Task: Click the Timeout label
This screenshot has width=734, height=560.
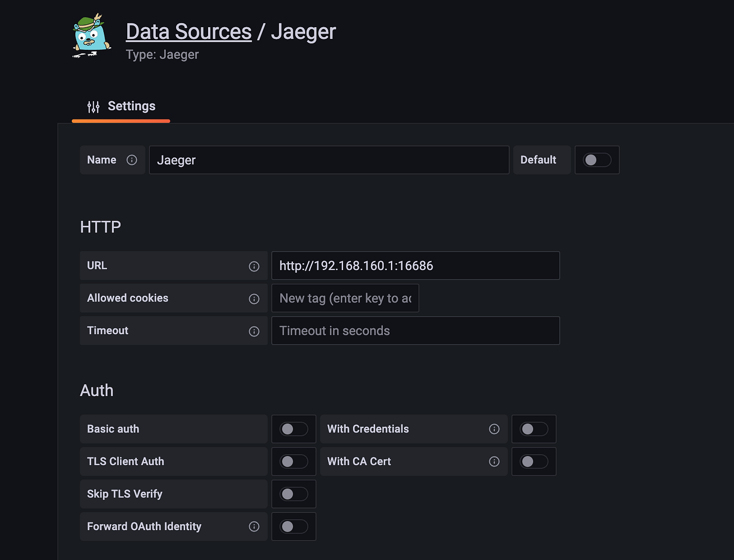Action: pos(107,330)
